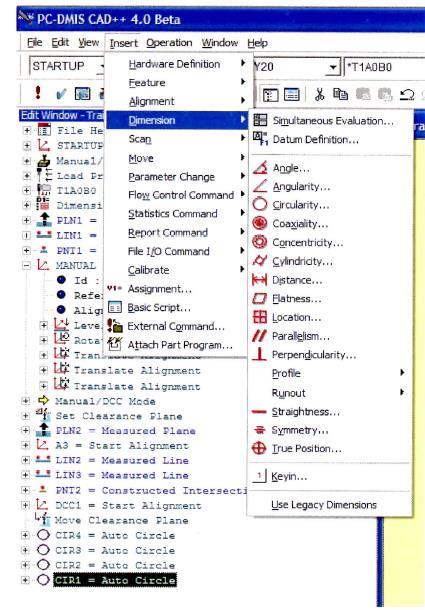Click the Keyin icon

pos(259,476)
